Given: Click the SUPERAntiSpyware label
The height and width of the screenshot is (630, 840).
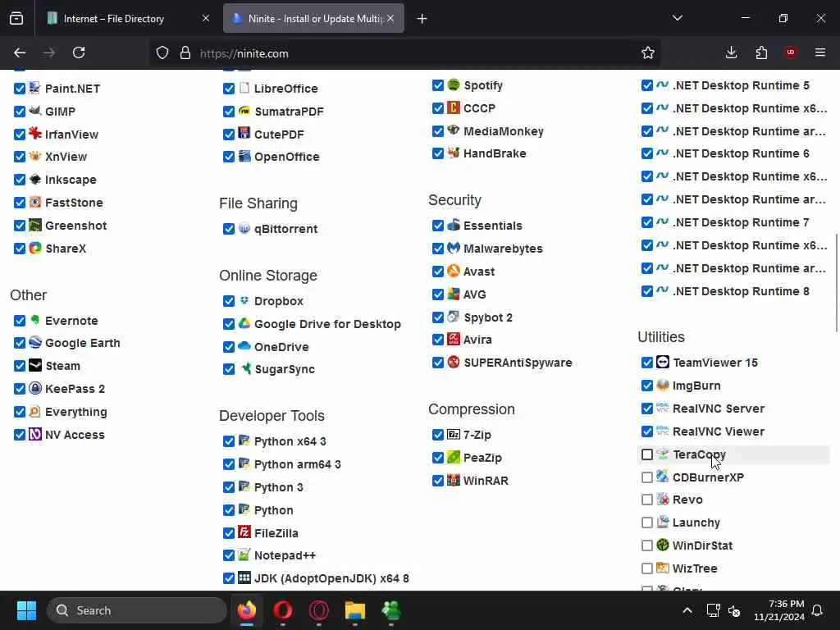Looking at the screenshot, I should tap(518, 363).
